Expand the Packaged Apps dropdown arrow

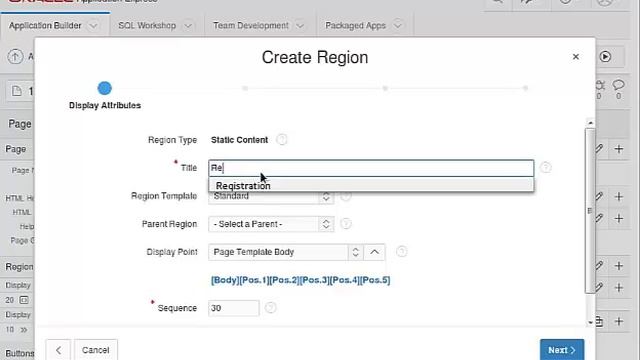[397, 26]
